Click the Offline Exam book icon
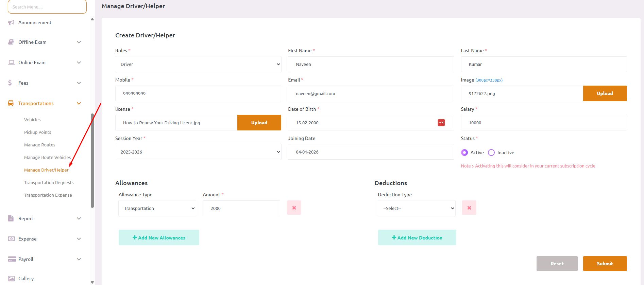This screenshot has height=285, width=644. click(x=11, y=42)
